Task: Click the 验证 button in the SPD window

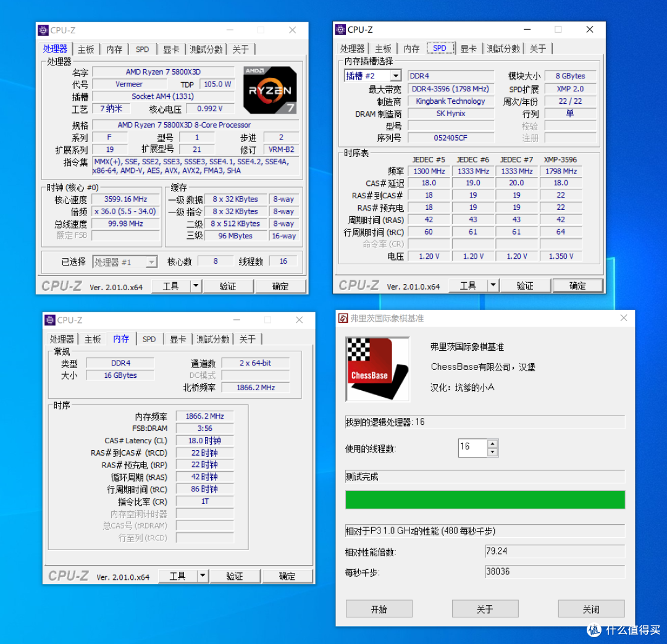Action: 525,285
